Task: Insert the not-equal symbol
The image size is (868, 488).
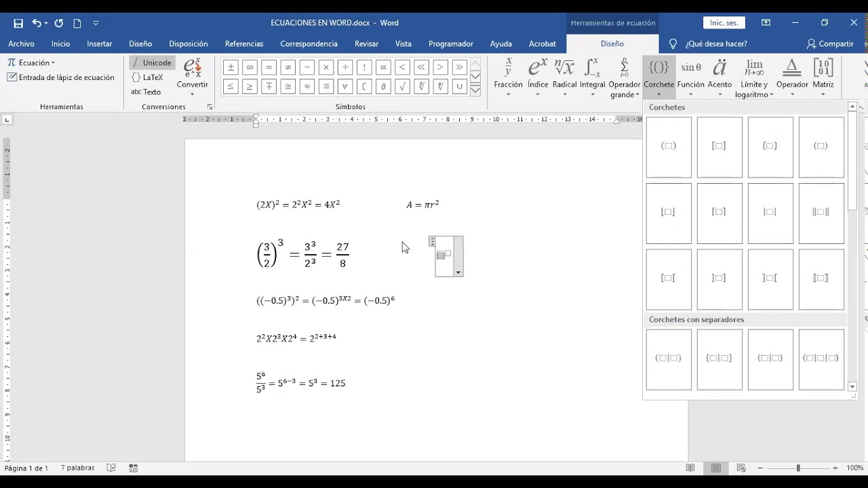Action: tap(288, 67)
